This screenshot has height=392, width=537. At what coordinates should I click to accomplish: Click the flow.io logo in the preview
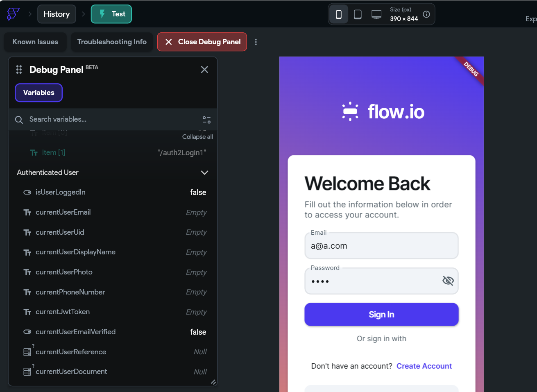383,111
